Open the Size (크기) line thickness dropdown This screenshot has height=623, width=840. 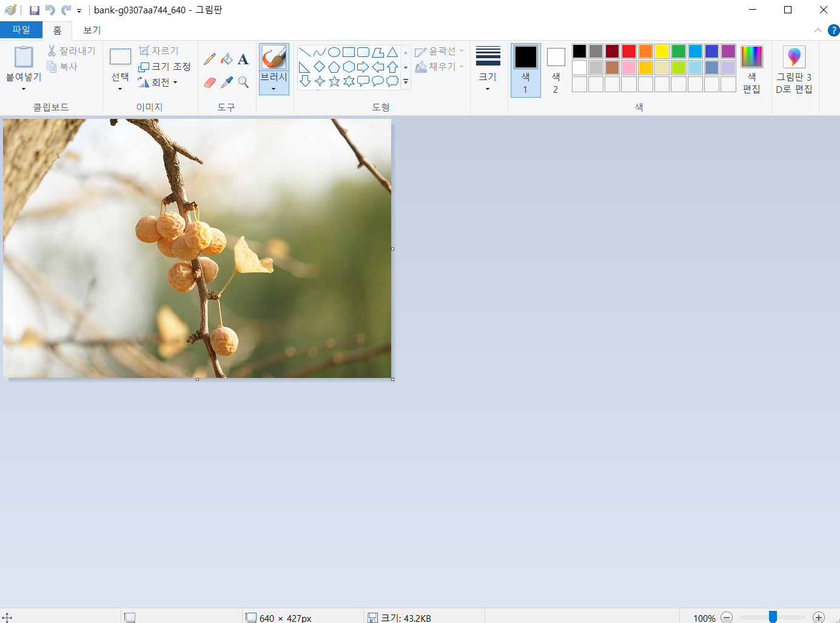point(488,68)
